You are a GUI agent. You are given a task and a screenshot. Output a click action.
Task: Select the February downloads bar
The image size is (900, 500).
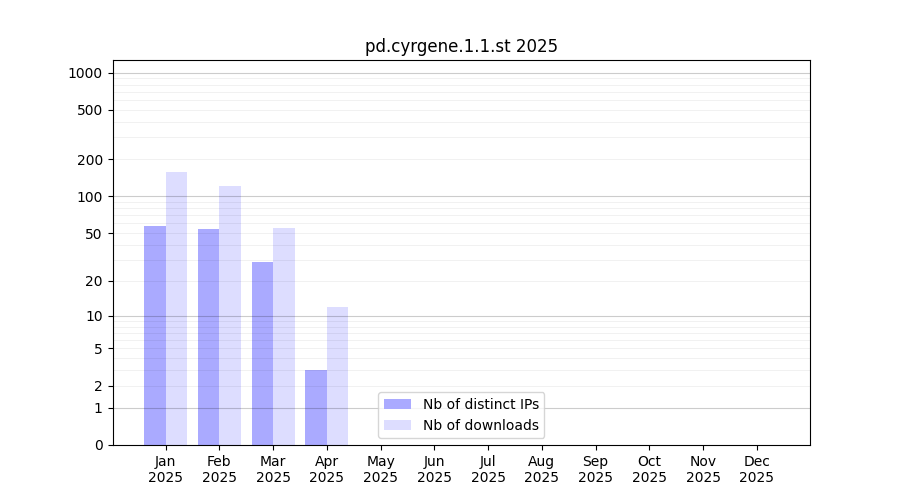(230, 315)
